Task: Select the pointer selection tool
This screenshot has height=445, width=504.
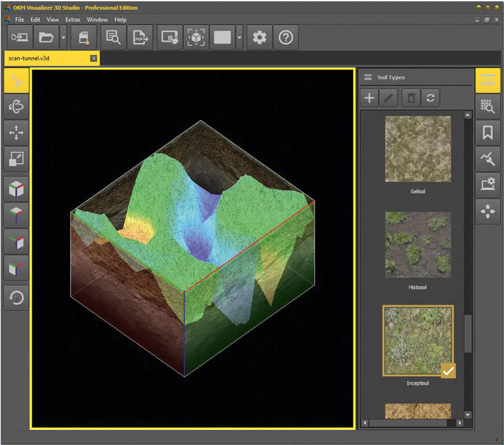Action: (16, 81)
